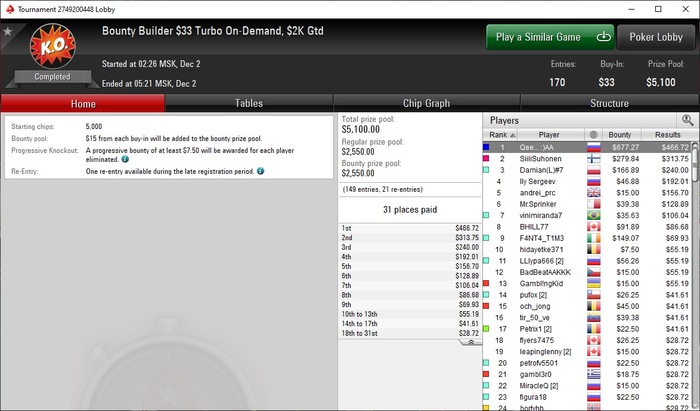
Task: Sort players by Bounty column
Action: 622,135
